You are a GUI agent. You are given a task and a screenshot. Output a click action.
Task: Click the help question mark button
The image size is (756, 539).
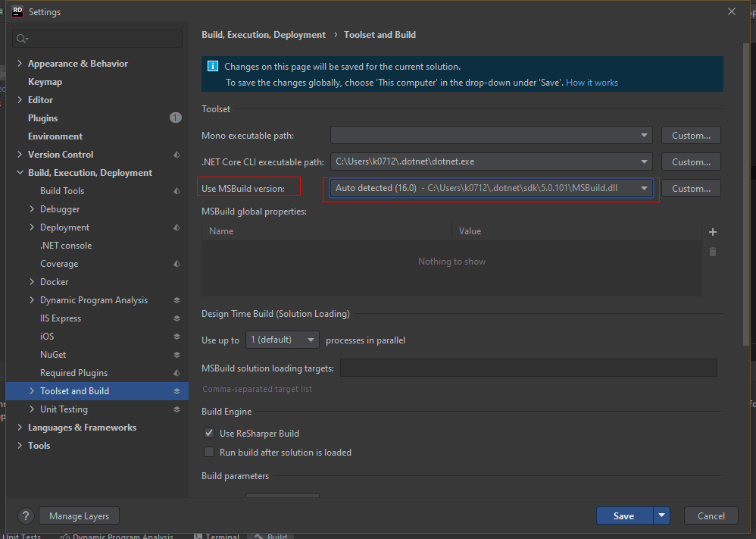26,515
